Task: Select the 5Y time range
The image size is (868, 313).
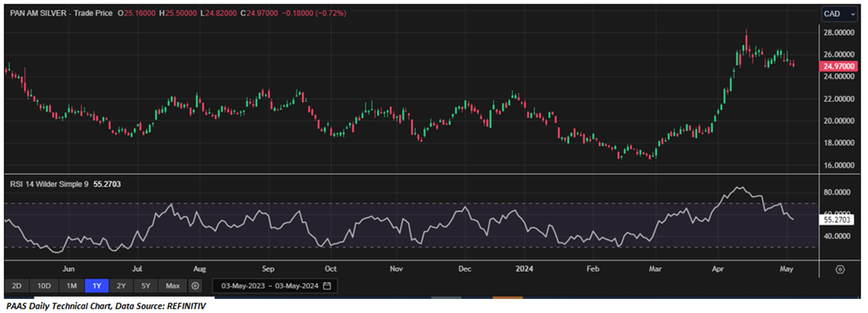Action: pos(146,286)
